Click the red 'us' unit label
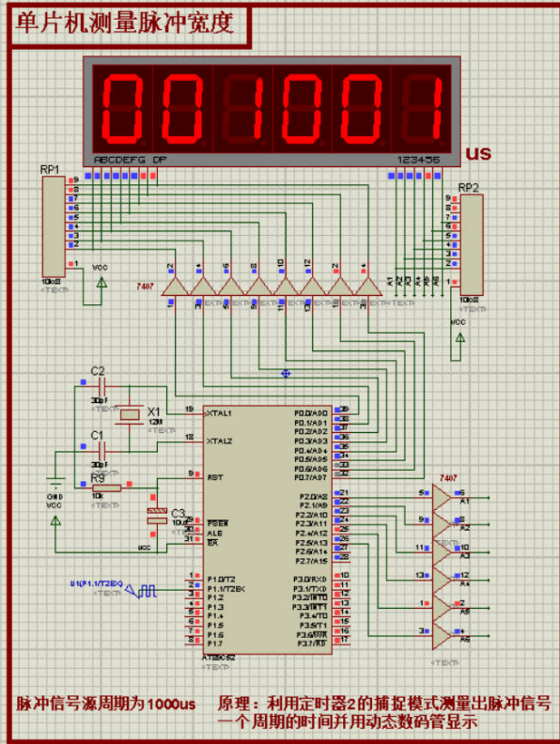The width and height of the screenshot is (560, 744). click(x=478, y=153)
